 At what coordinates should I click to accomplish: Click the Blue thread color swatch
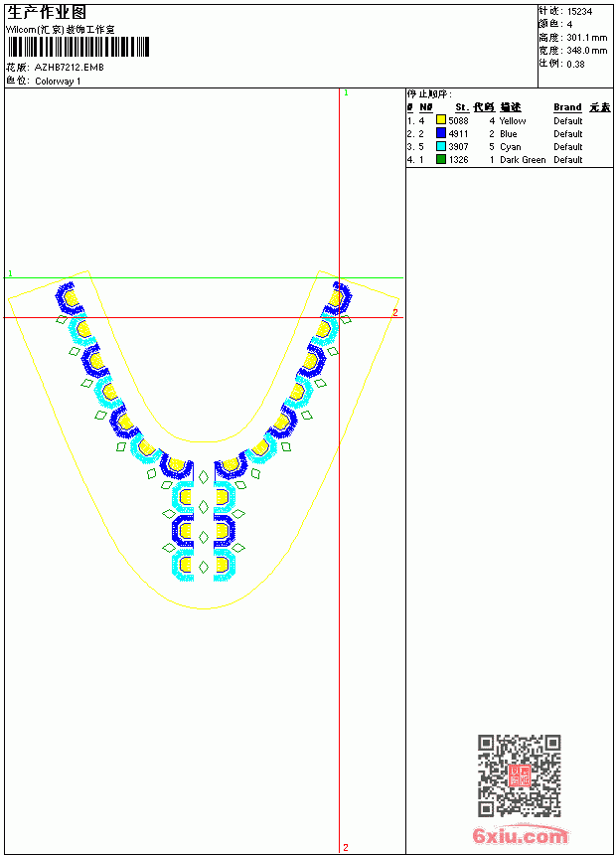[x=440, y=133]
